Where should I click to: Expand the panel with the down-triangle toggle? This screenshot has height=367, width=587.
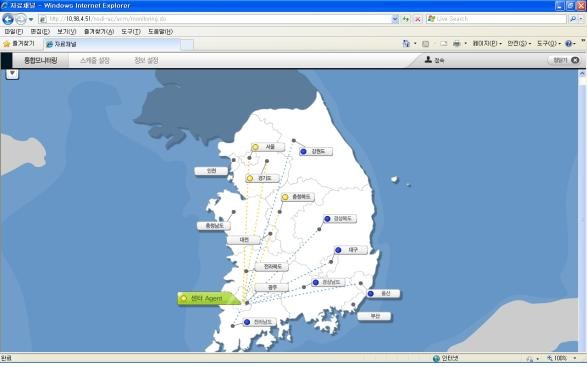12,73
